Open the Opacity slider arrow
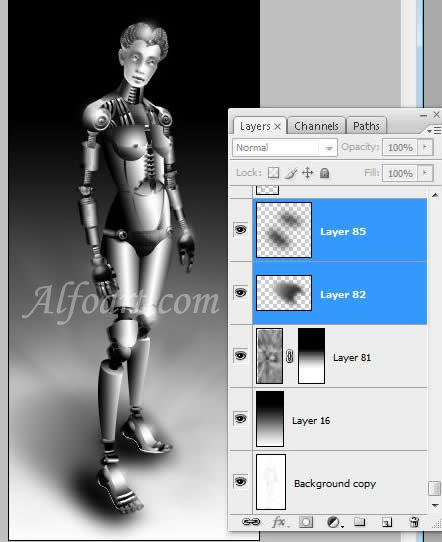442x542 pixels. click(425, 147)
